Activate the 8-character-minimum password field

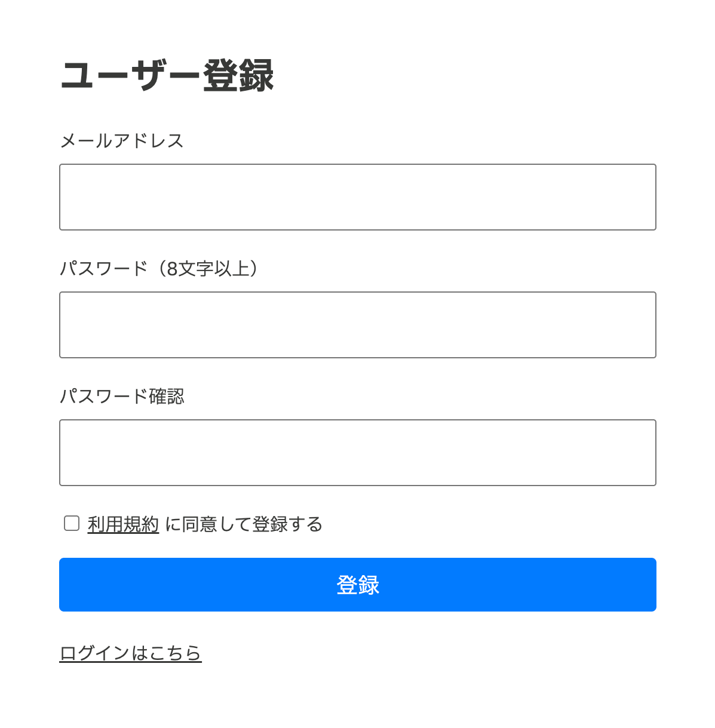(x=357, y=325)
